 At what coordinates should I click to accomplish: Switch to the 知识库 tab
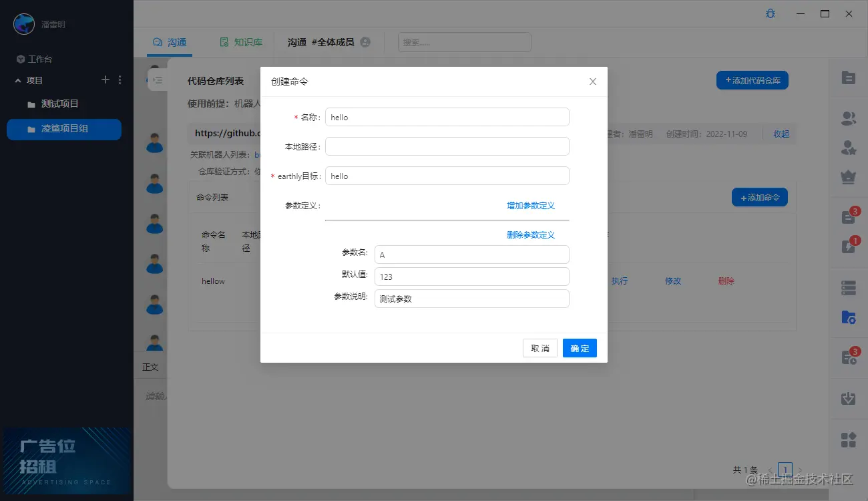[x=241, y=42]
